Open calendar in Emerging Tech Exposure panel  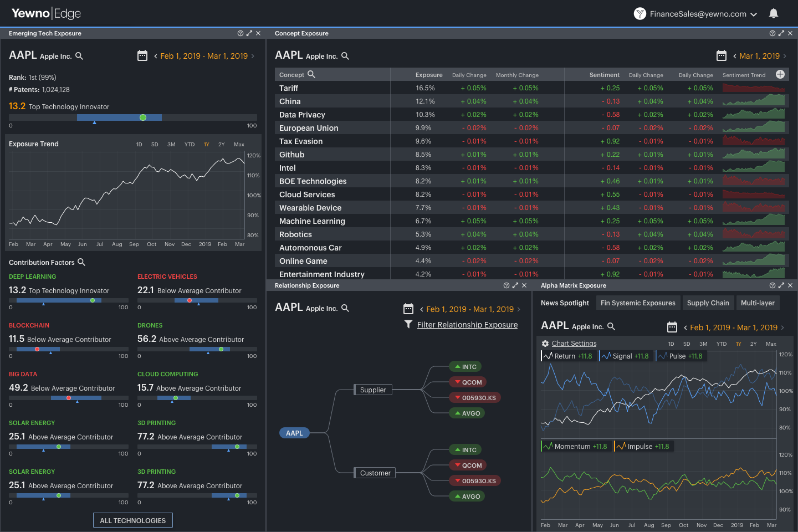(142, 55)
